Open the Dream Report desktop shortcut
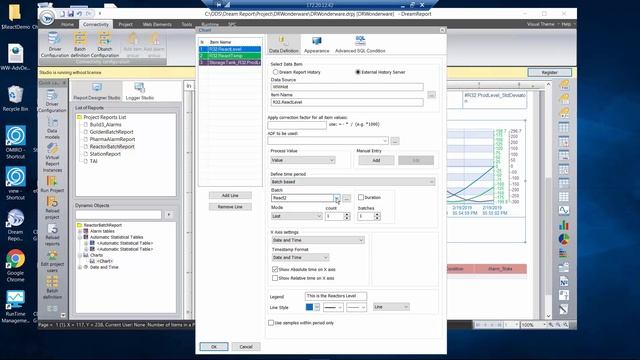 [x=16, y=224]
